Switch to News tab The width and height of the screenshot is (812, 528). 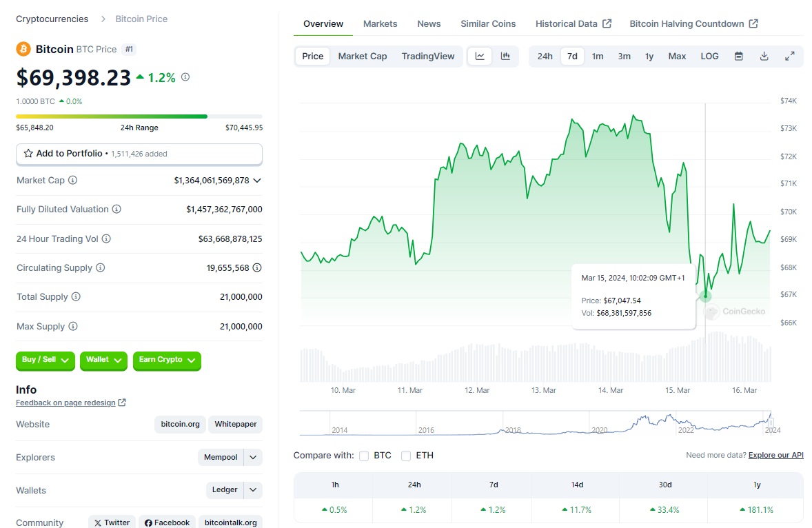[x=429, y=24]
